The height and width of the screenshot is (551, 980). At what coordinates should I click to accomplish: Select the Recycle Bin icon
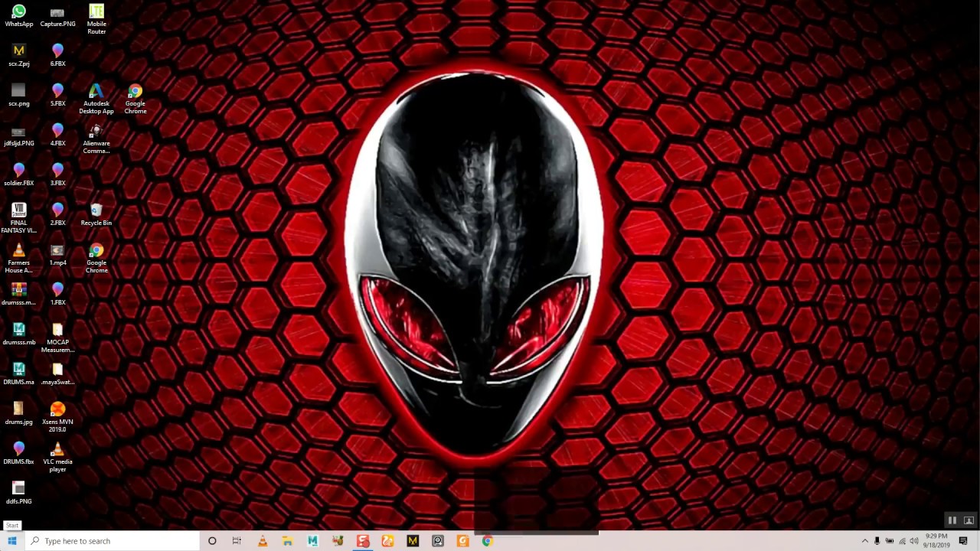click(x=96, y=215)
